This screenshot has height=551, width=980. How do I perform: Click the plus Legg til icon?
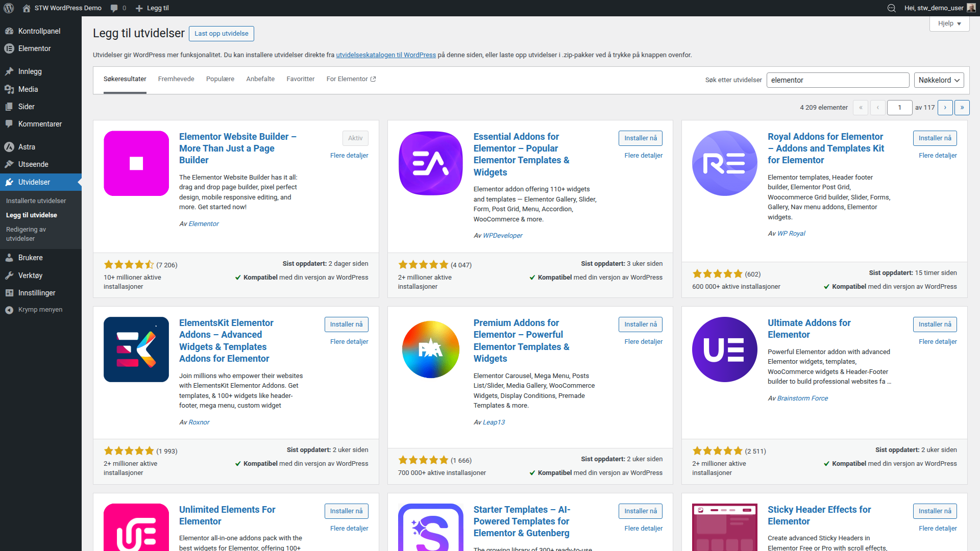(139, 8)
